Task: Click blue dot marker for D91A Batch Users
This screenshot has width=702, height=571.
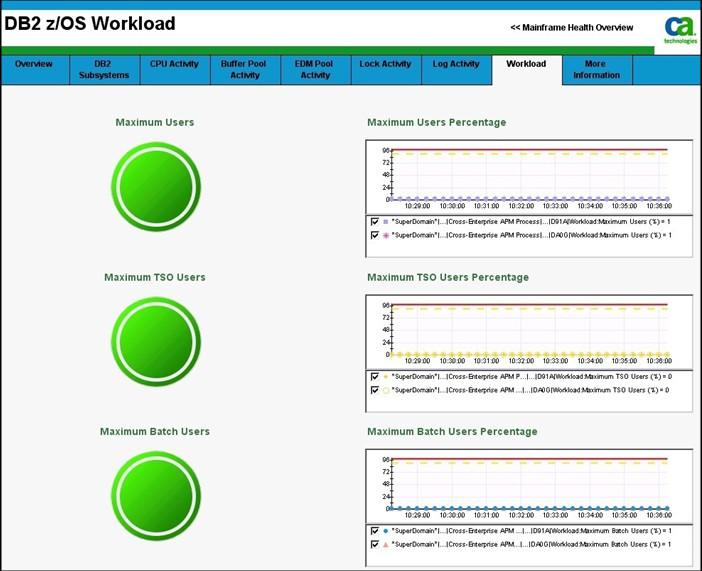Action: (x=386, y=531)
